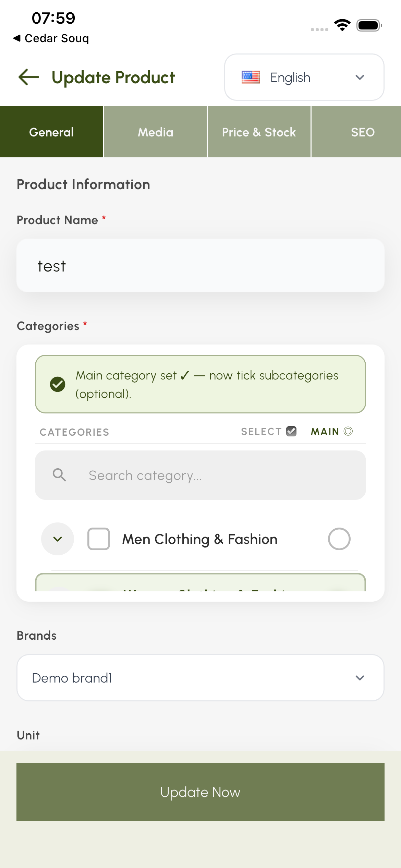Tap the search magnifier icon
Image resolution: width=401 pixels, height=868 pixels.
pyautogui.click(x=59, y=475)
